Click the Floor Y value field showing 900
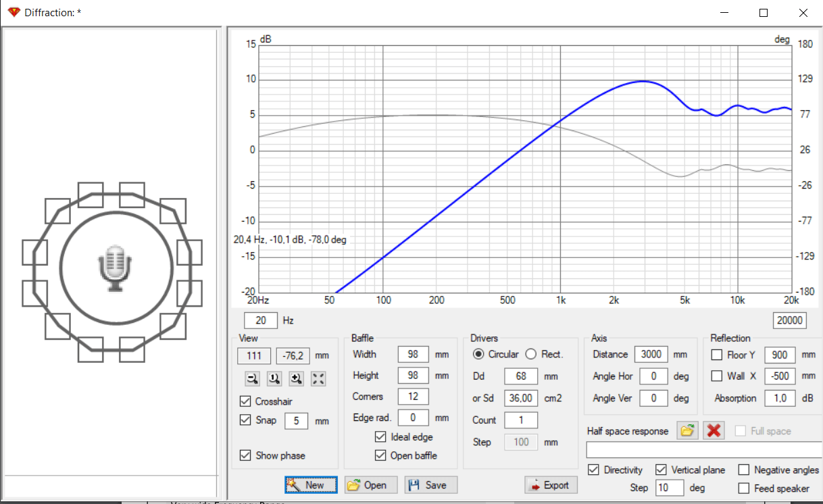The height and width of the screenshot is (504, 823). (780, 355)
